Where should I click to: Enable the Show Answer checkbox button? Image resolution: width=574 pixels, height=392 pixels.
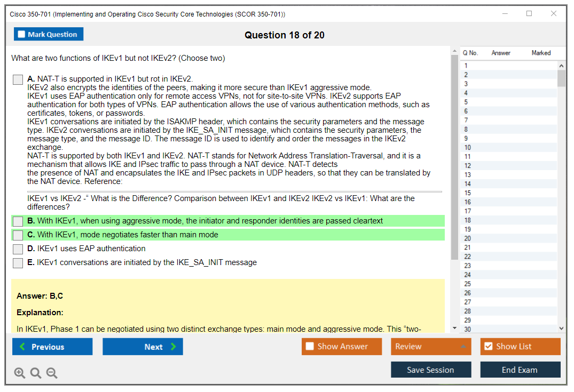[342, 347]
